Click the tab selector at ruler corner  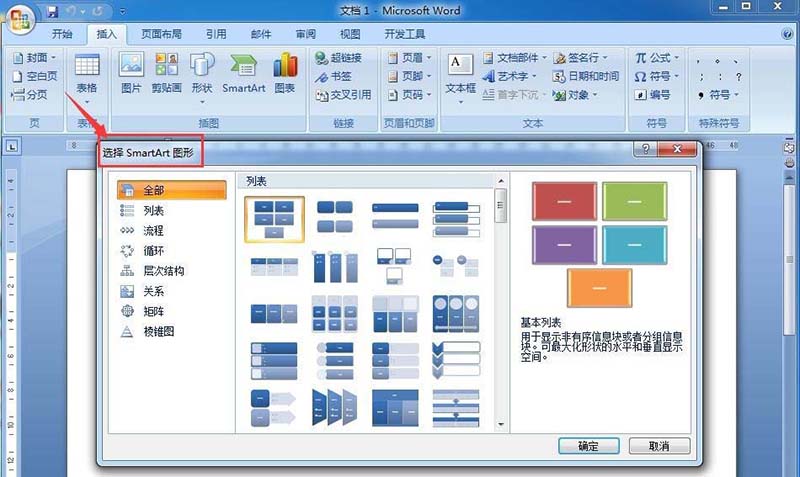pos(12,147)
